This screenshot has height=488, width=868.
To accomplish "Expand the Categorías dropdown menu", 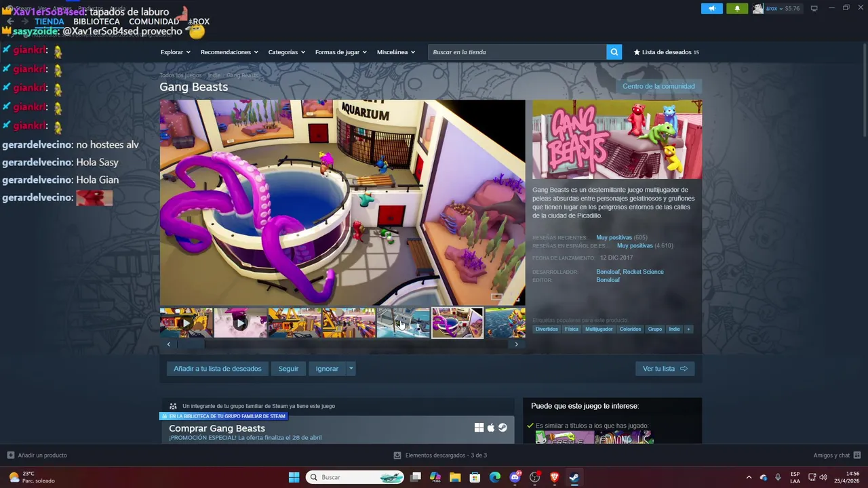I will 287,52.
